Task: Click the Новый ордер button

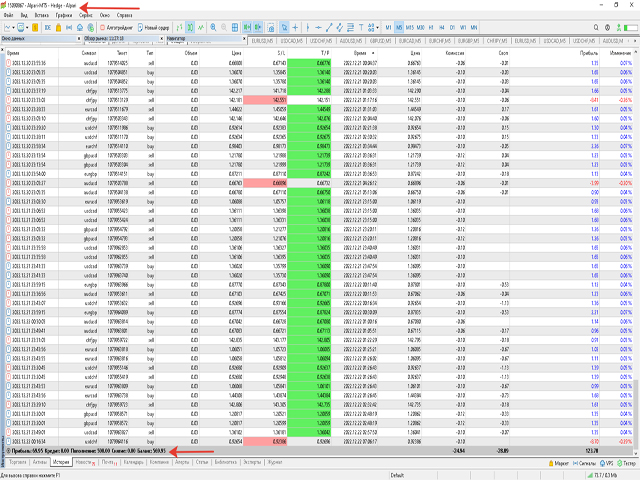Action: (153, 27)
